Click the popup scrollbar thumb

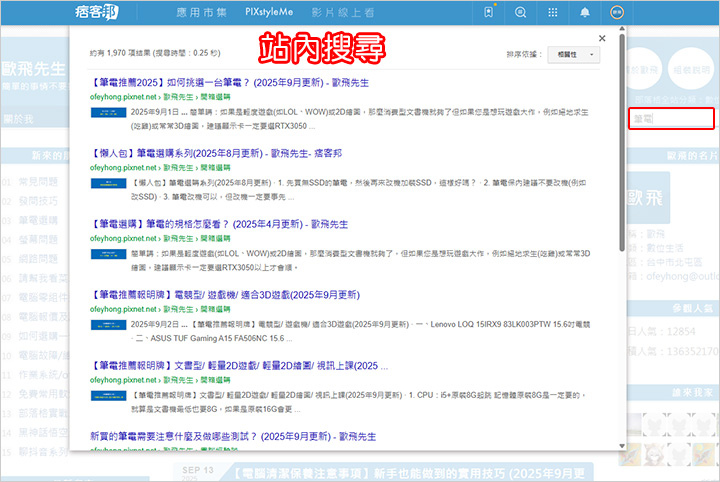tap(622, 142)
